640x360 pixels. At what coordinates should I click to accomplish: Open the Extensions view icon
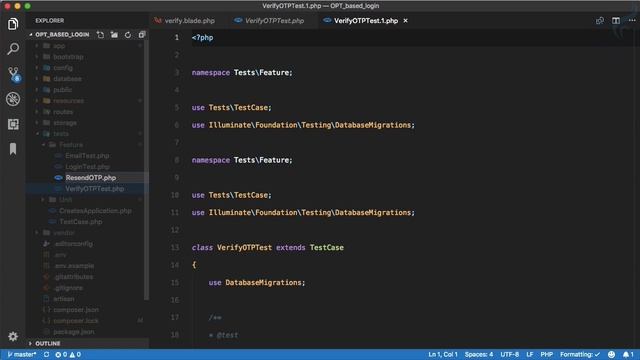(13, 124)
